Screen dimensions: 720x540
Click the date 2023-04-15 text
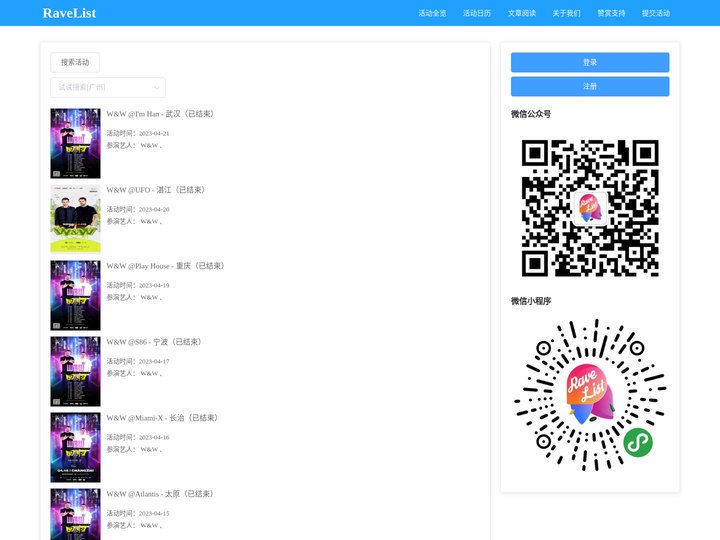154,513
